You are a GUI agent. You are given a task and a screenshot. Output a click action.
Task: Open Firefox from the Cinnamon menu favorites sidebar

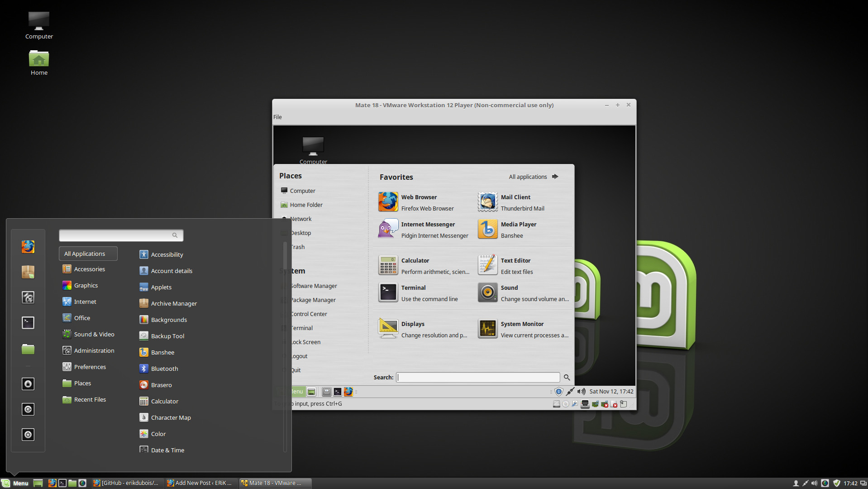(x=28, y=247)
